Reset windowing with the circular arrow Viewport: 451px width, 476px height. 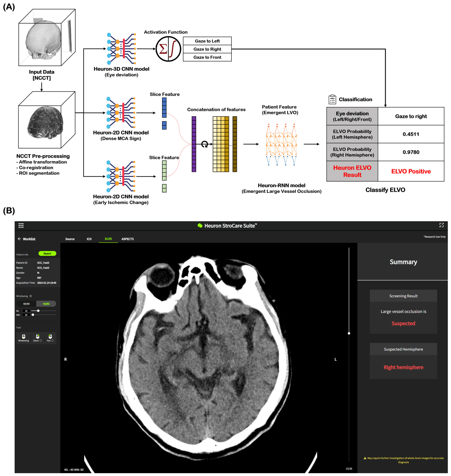click(31, 296)
